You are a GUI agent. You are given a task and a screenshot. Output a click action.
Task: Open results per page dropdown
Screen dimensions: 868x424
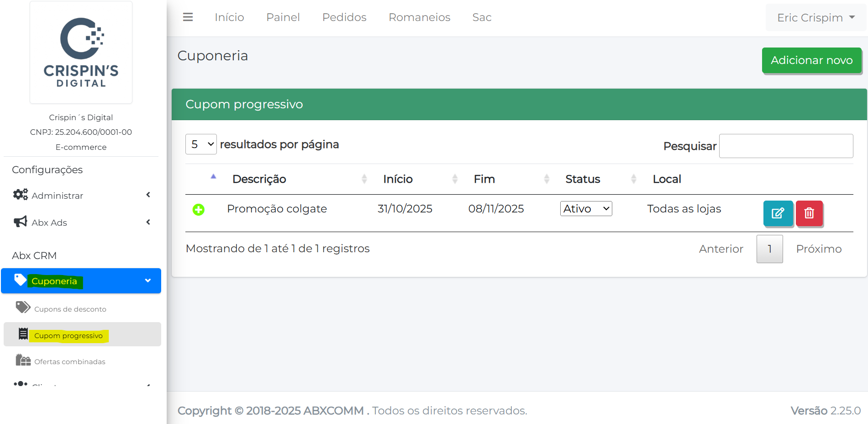click(x=201, y=144)
